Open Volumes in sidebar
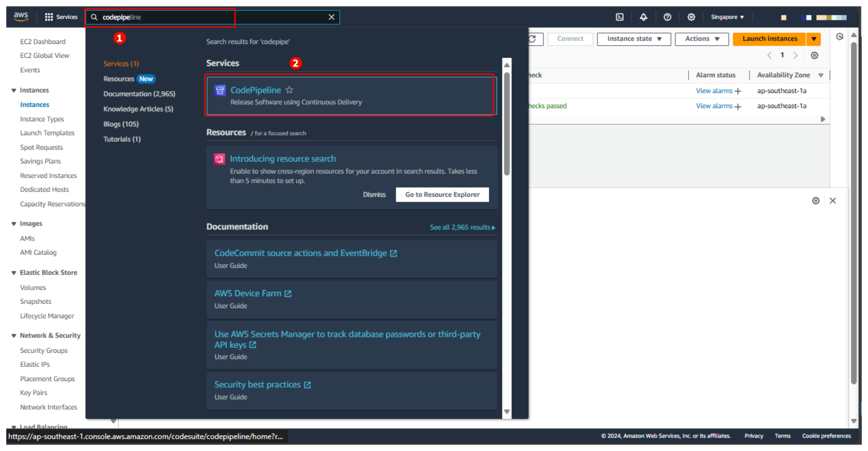868x451 pixels. click(x=33, y=288)
